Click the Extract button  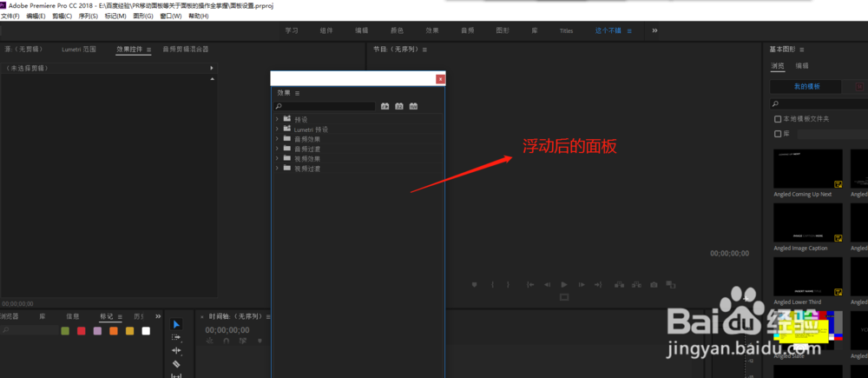[636, 284]
